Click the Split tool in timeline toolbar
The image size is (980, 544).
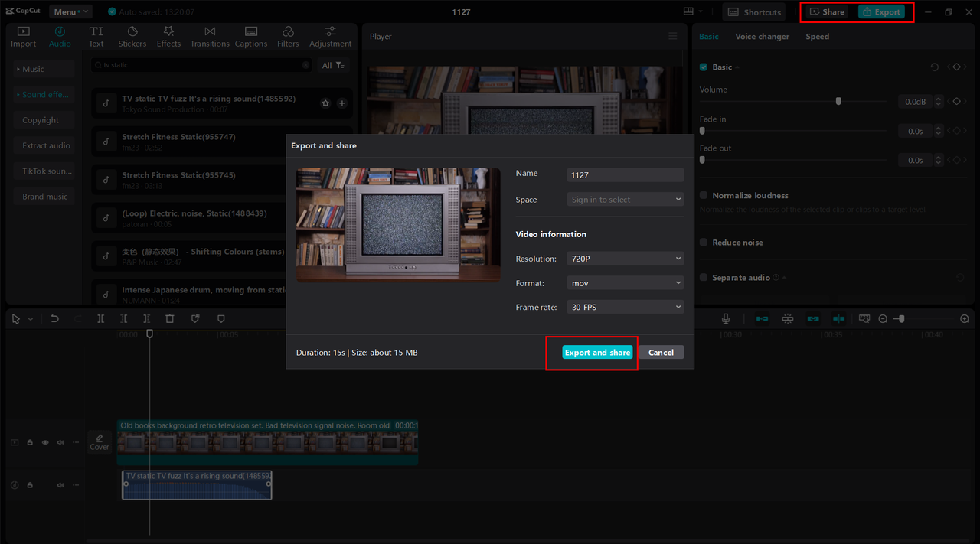coord(100,318)
